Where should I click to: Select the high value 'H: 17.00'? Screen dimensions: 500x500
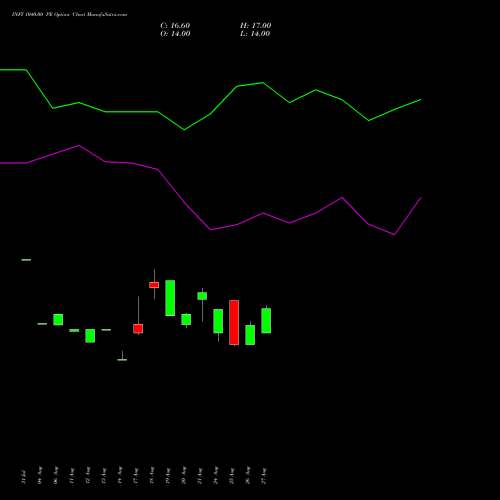[x=256, y=26]
